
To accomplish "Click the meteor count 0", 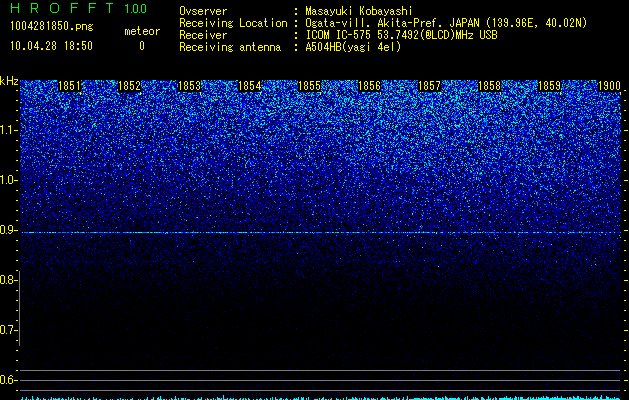I will [x=142, y=46].
